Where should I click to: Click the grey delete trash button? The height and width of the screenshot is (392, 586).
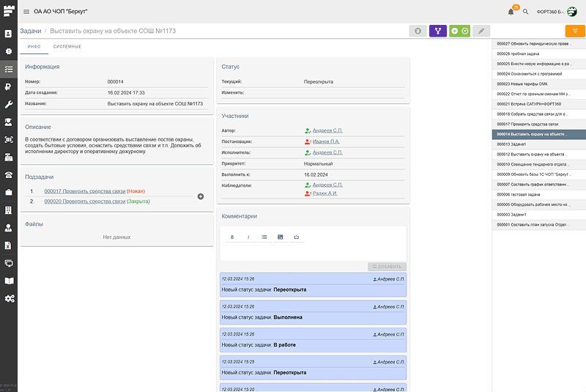click(x=418, y=31)
